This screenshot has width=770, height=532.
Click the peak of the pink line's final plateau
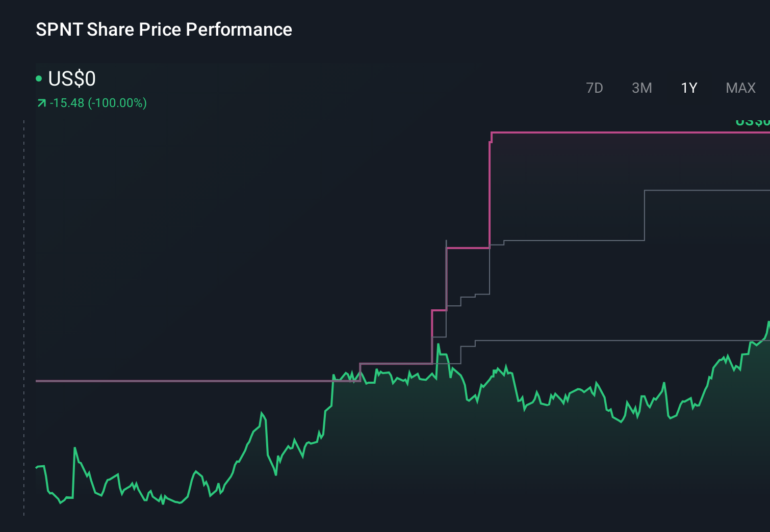(x=612, y=132)
